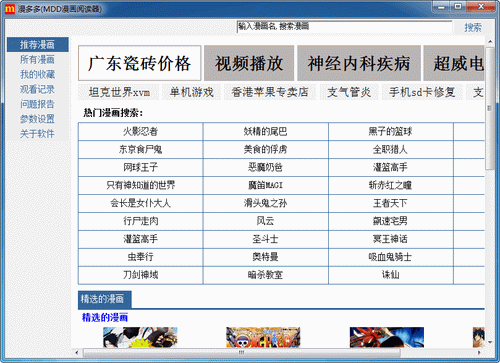
Task: Click the horizontal scrollbar right arrow
Action: point(479,352)
